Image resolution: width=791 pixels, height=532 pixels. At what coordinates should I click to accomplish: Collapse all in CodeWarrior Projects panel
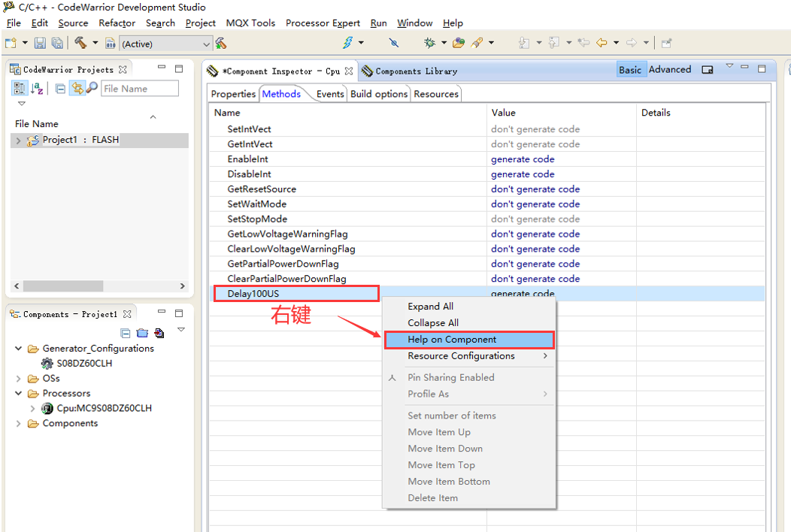click(x=60, y=89)
